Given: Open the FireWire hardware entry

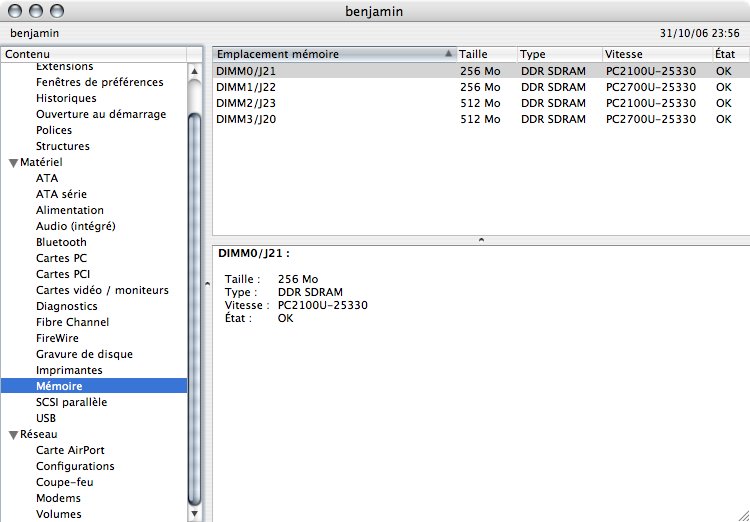Looking at the screenshot, I should (x=57, y=338).
